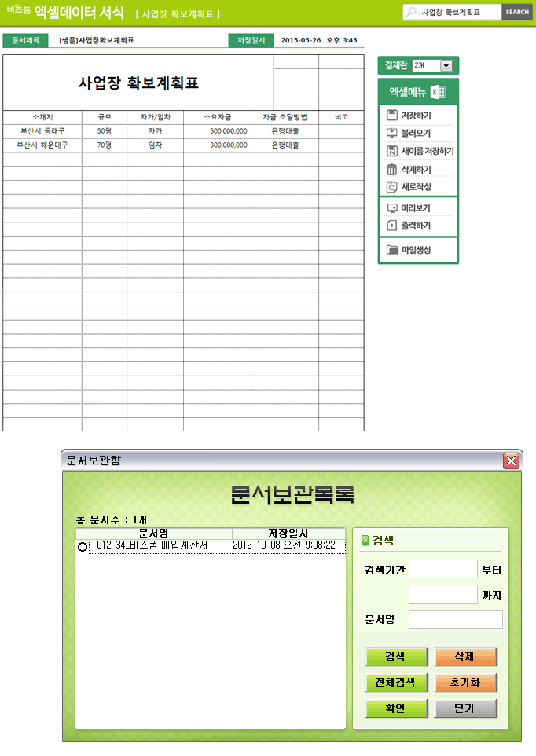Click the green 확인 button
Viewport: 536px width, 756px height.
point(396,709)
